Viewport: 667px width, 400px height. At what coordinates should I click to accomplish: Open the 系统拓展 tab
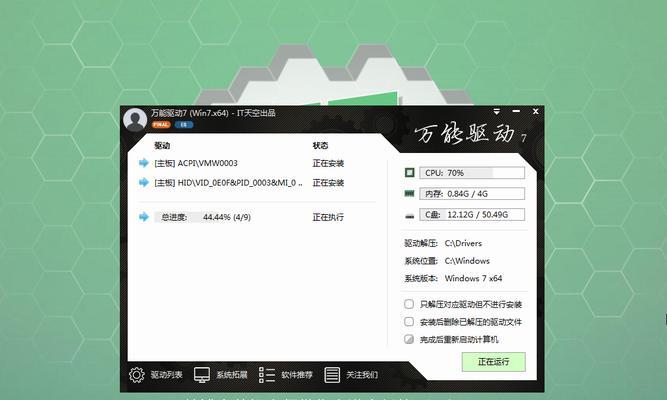point(232,375)
